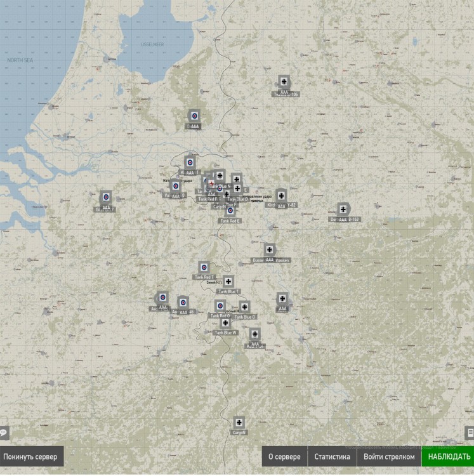Click the Tank Blue T label
Image resolution: width=474 pixels, height=476 pixels.
[x=228, y=291]
